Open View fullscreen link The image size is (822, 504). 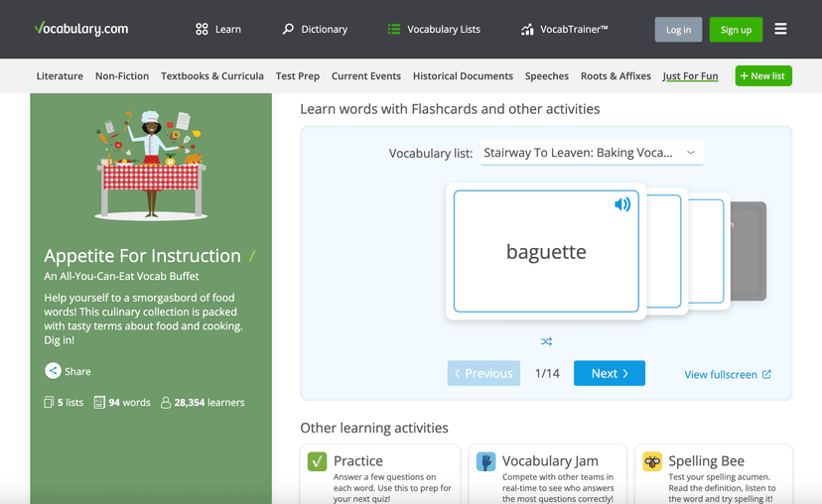[x=728, y=374]
